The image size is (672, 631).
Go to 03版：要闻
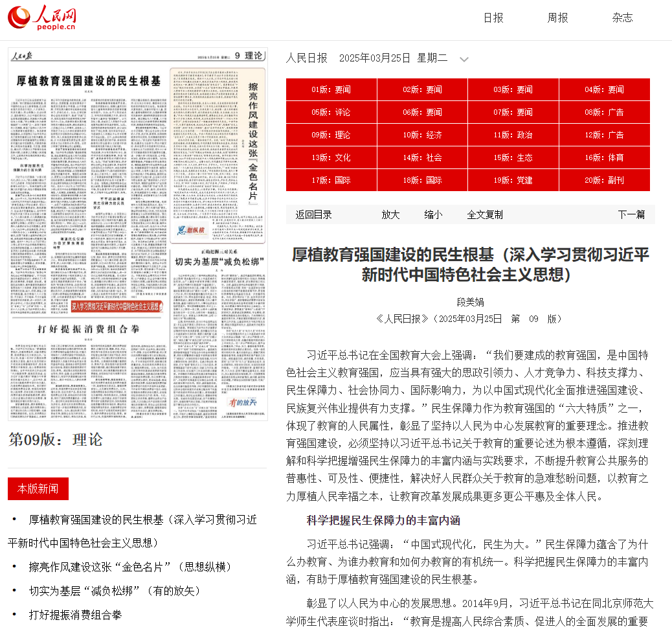point(513,89)
